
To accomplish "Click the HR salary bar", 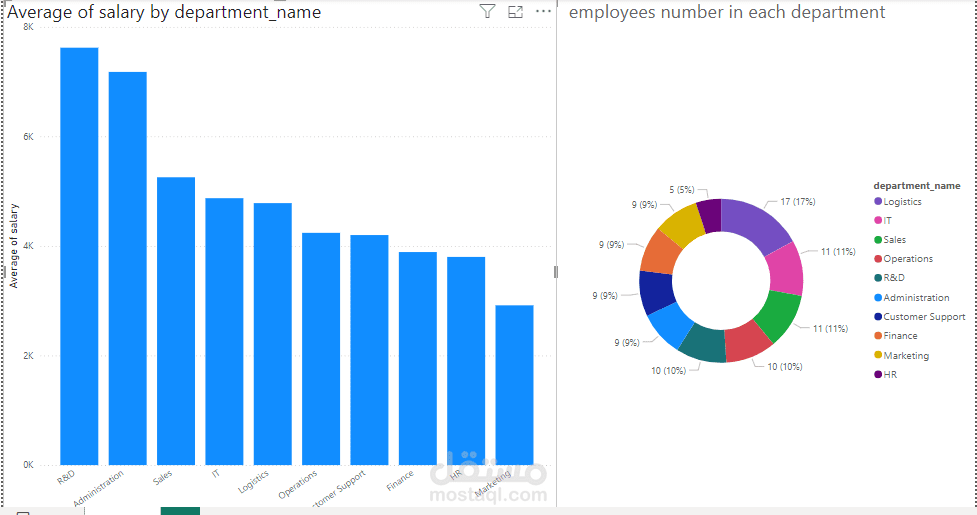I will [466, 361].
